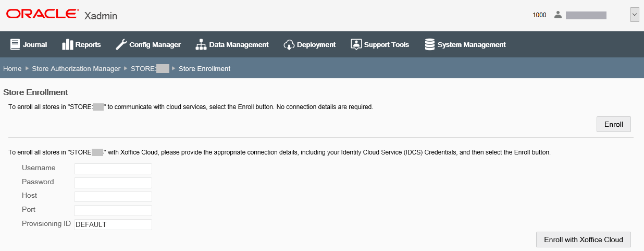Go to Home breadcrumb
This screenshot has height=251, width=644.
(x=13, y=68)
